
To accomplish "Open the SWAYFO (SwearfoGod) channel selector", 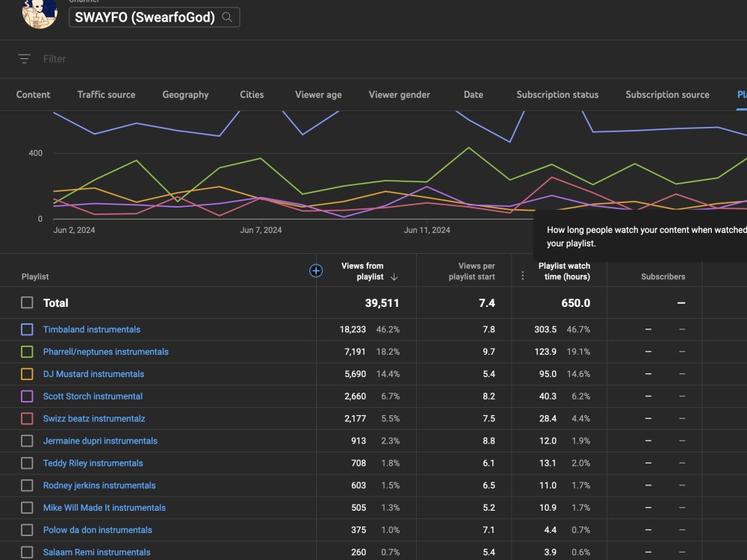I will pyautogui.click(x=155, y=17).
